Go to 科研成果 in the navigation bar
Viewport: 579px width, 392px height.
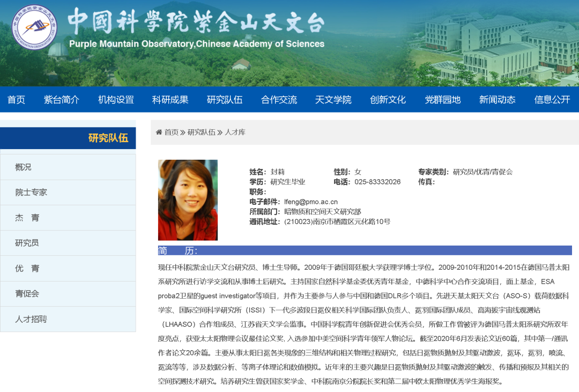170,100
